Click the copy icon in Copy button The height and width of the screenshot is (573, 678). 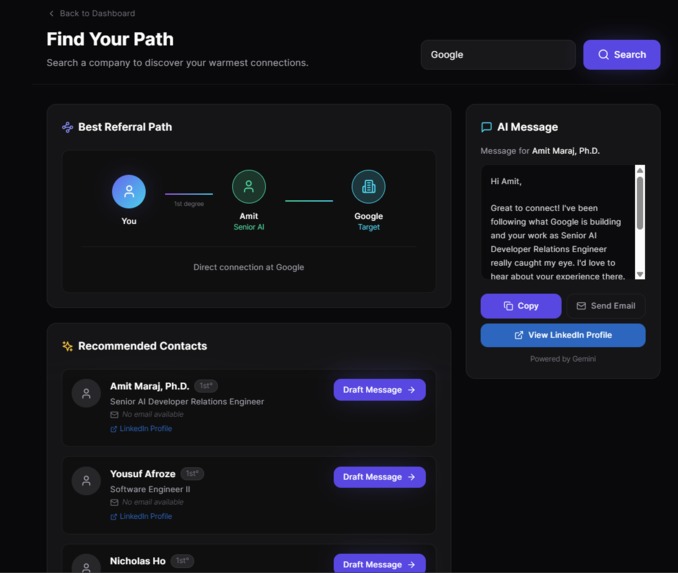508,306
